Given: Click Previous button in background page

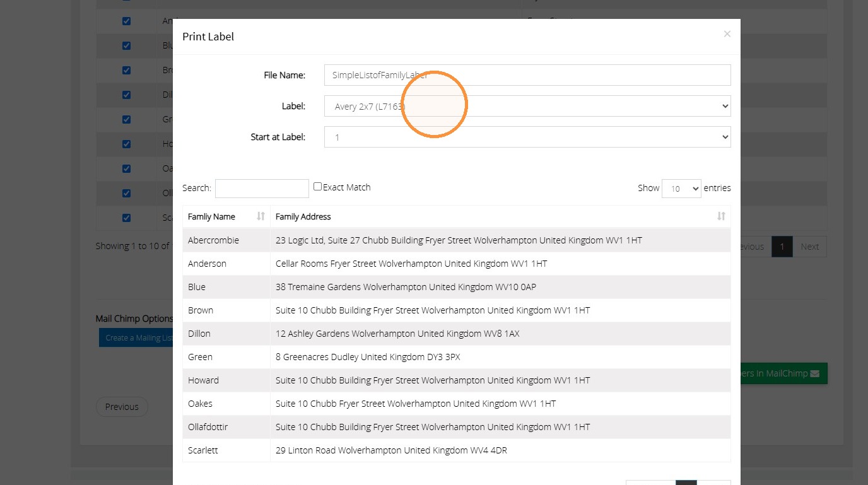Looking at the screenshot, I should point(122,407).
